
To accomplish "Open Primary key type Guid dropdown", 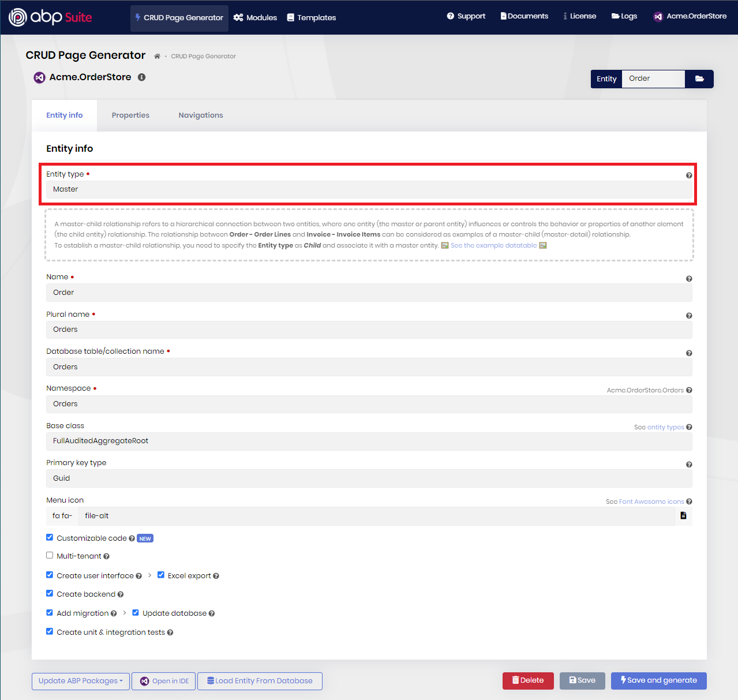I will pos(369,478).
